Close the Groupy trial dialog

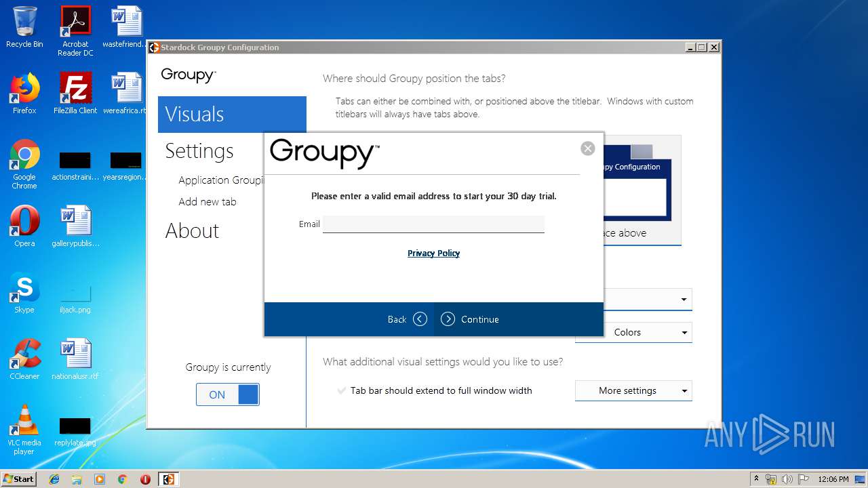[588, 148]
